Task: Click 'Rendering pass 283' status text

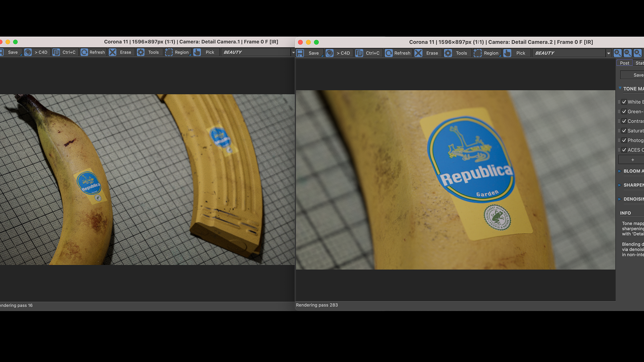Action: point(317,305)
